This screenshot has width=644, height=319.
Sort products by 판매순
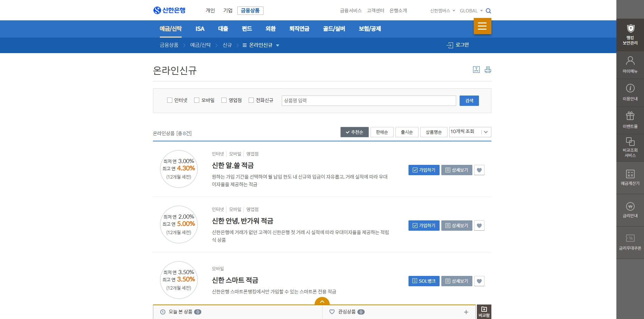pos(382,132)
